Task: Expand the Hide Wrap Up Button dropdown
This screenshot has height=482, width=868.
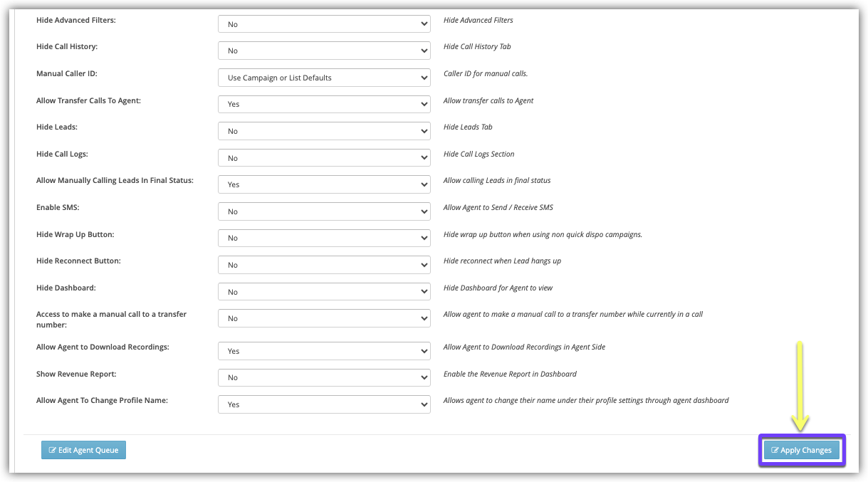Action: [324, 238]
